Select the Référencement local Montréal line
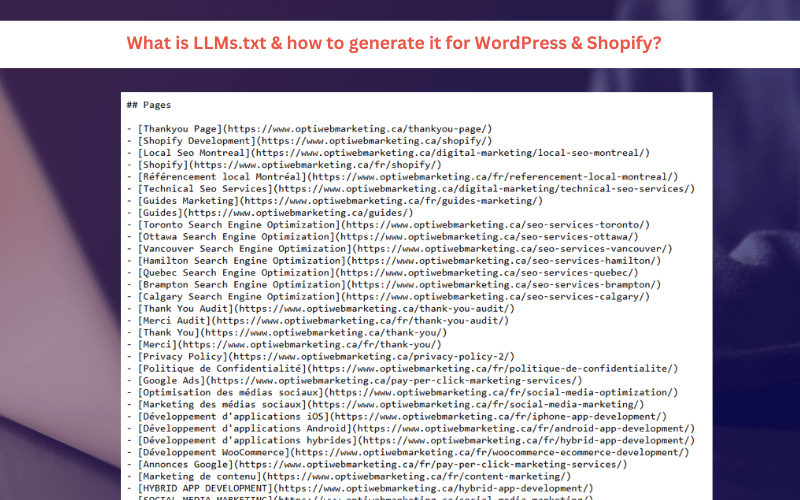Image resolution: width=800 pixels, height=500 pixels. [x=403, y=177]
